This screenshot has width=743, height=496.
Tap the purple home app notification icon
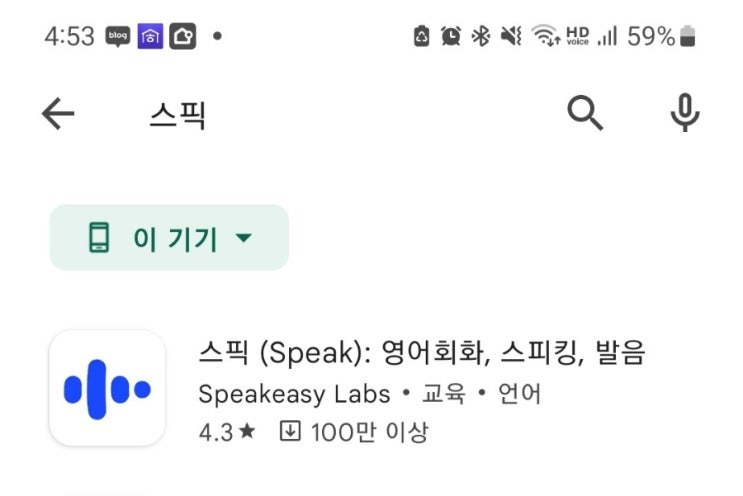(151, 37)
